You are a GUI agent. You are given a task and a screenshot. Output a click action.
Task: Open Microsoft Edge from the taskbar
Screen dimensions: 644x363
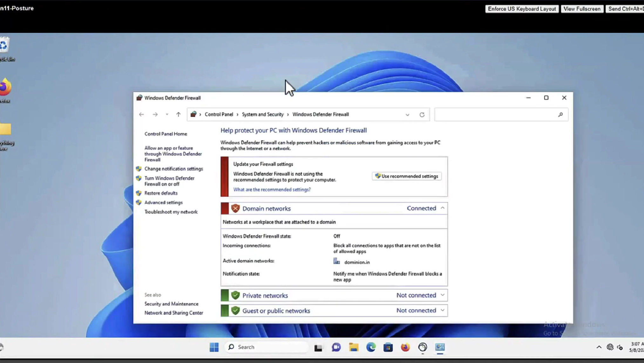tap(371, 347)
